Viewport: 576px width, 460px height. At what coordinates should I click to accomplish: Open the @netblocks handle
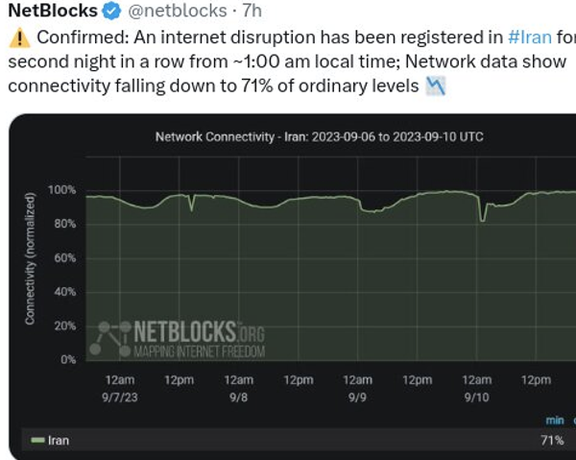point(177,11)
